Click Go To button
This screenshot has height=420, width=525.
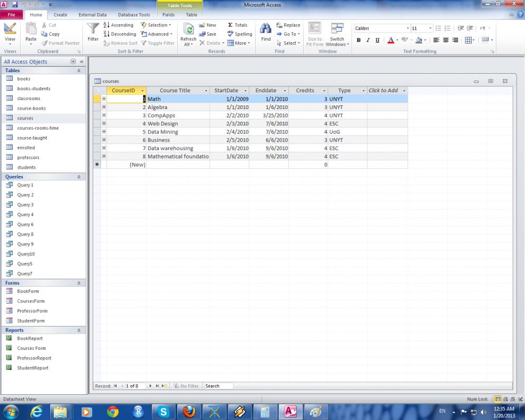(288, 34)
